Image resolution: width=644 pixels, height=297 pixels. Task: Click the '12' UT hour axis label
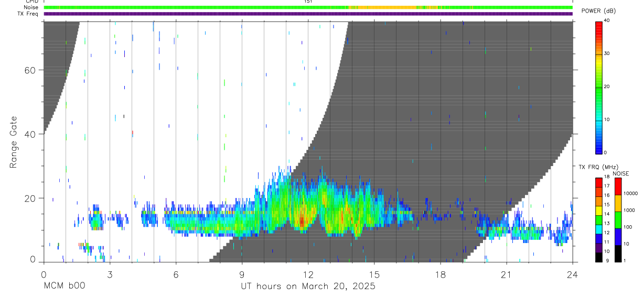[x=308, y=274]
